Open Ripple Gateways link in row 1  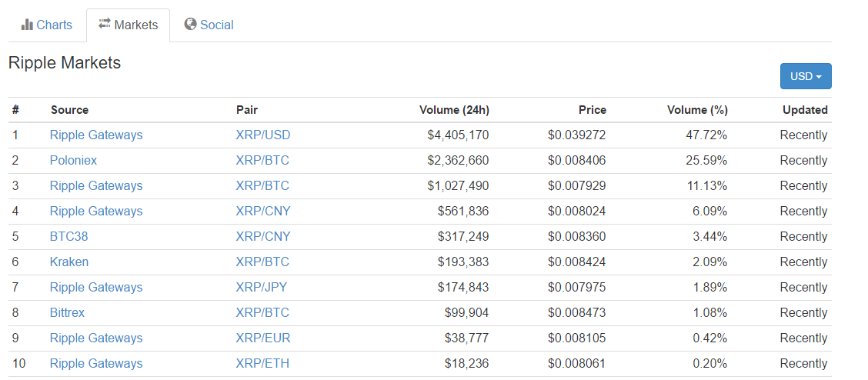pos(96,135)
